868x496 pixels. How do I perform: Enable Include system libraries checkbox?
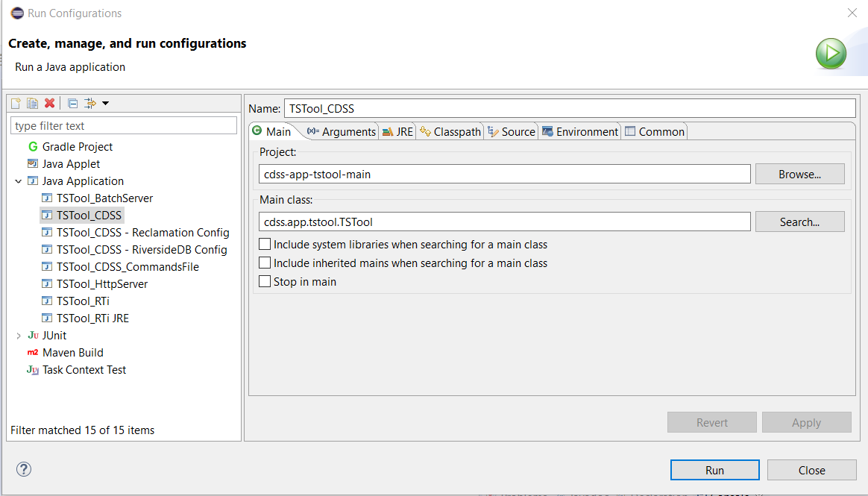click(x=265, y=244)
